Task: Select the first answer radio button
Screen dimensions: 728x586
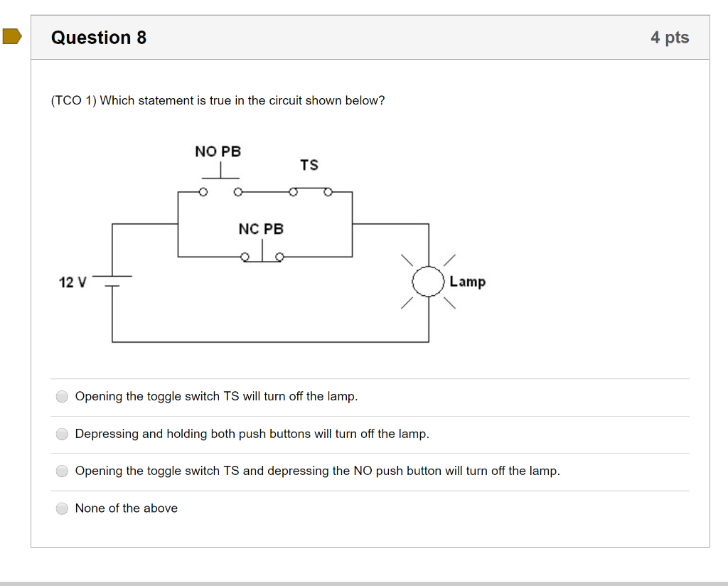Action: pyautogui.click(x=62, y=396)
